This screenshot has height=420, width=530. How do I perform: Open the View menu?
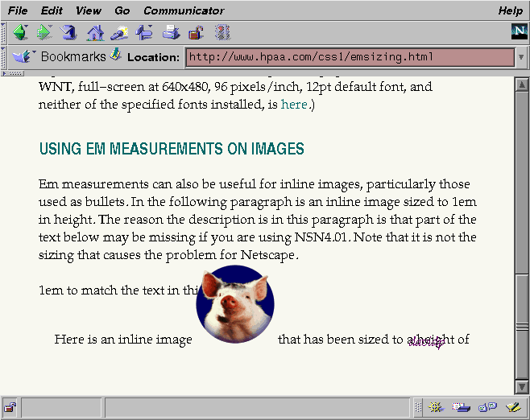pos(89,10)
